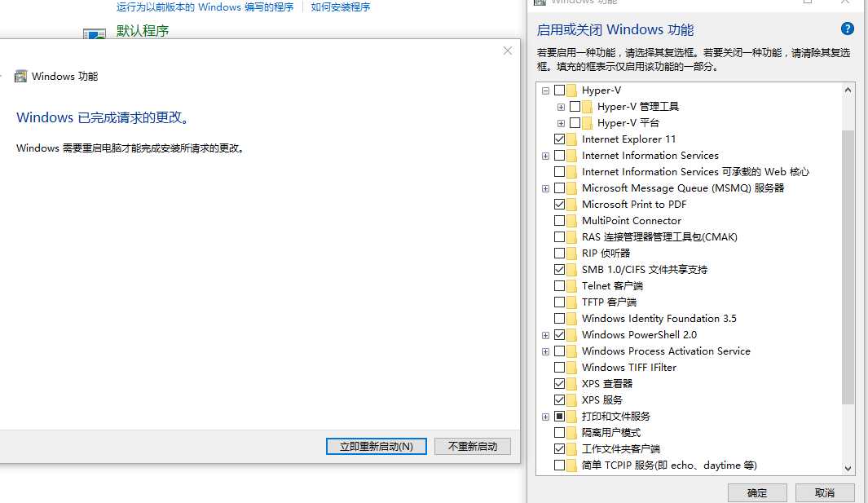Image resolution: width=868 pixels, height=503 pixels.
Task: Uncheck SMB 1.0/CIFS 文件共享支持
Action: point(560,270)
